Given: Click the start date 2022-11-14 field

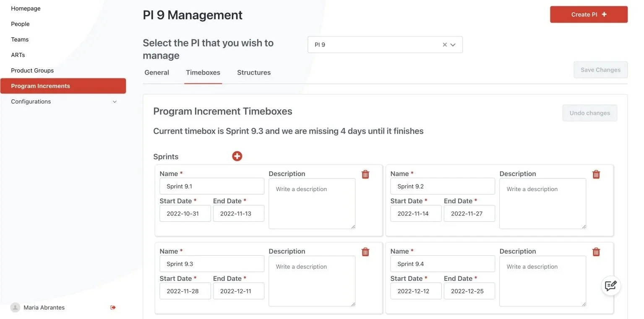Looking at the screenshot, I should click(416, 213).
